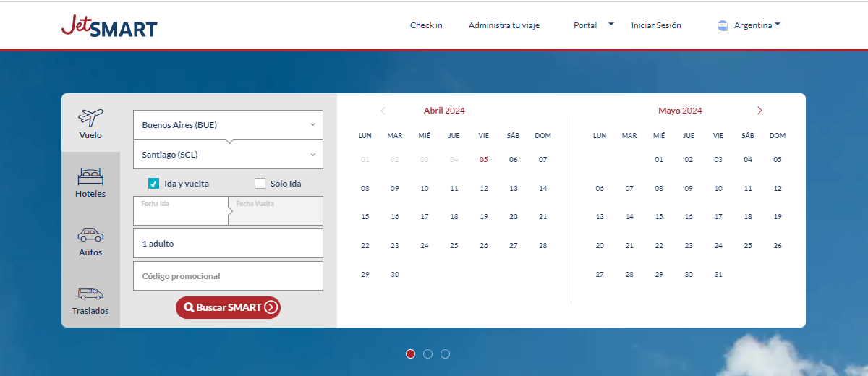Viewport: 868px width, 376px height.
Task: Go to next month with right arrow
Action: 759,111
